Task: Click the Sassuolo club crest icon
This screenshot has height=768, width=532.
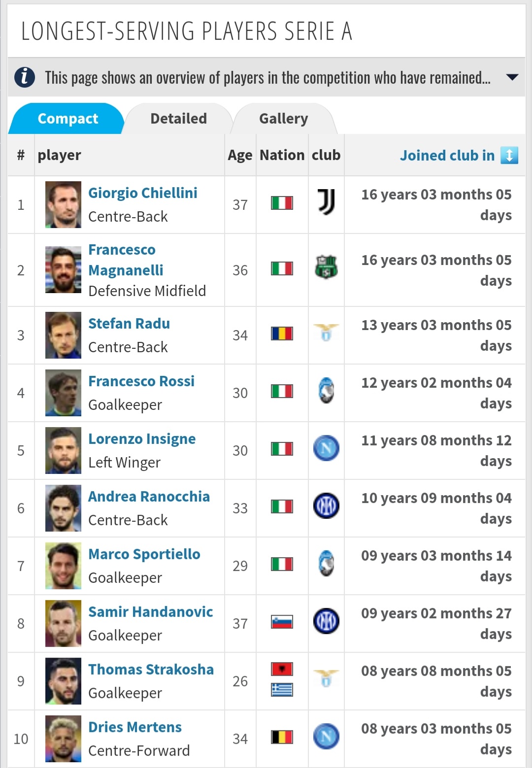Action: (326, 267)
